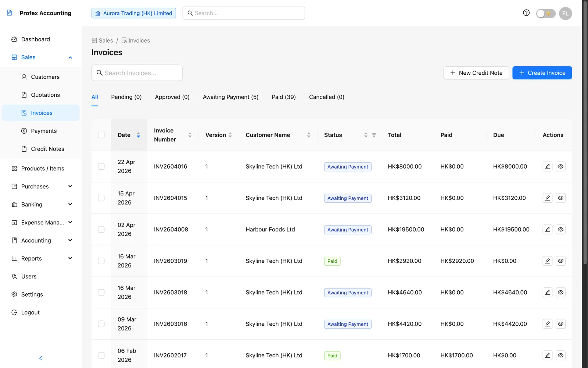Expand the Banking menu

click(41, 205)
